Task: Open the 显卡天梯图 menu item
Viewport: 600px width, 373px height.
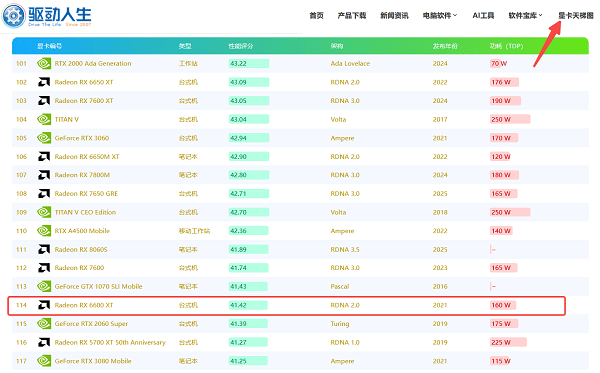Action: pyautogui.click(x=576, y=16)
